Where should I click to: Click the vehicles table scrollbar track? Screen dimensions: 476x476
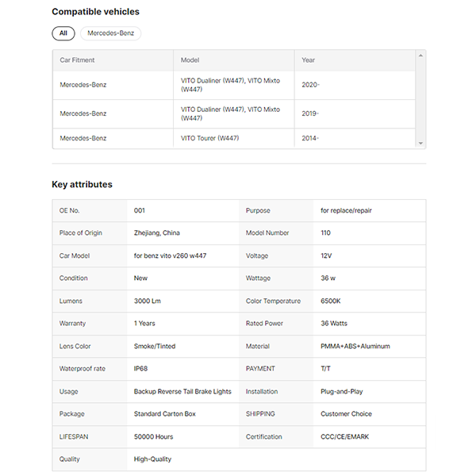[x=421, y=99]
